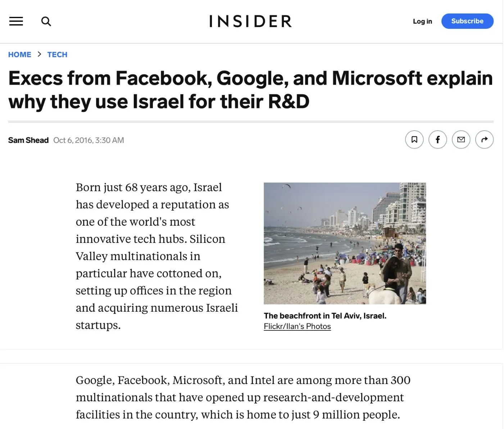The height and width of the screenshot is (429, 504).
Task: Click the breadcrumb chevron separator
Action: [x=39, y=54]
